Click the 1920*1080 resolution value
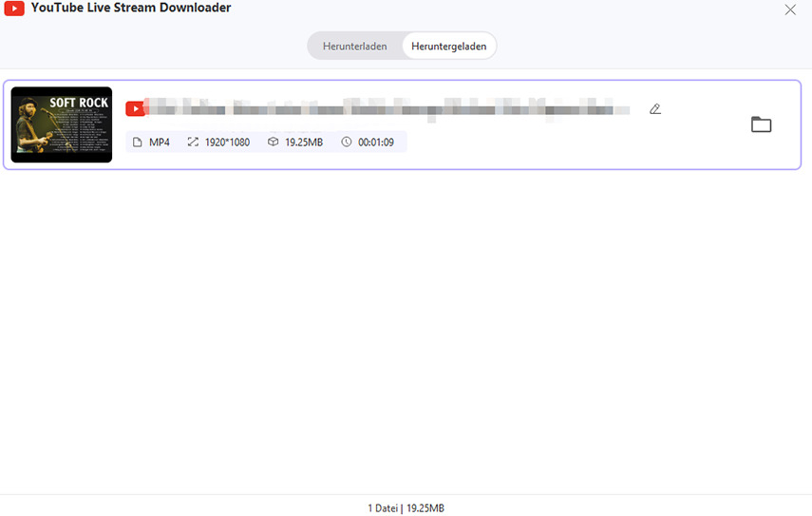Viewport: 812px width, 516px height. [227, 142]
